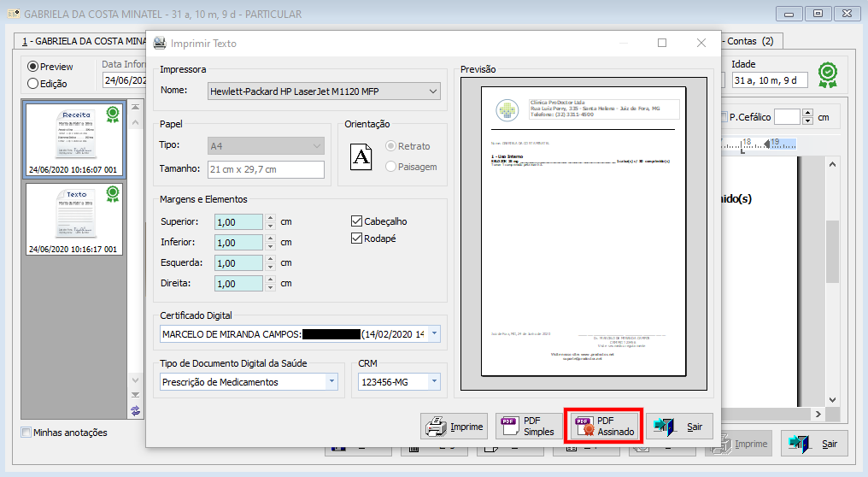This screenshot has height=477, width=868.
Task: Click the PDF Assinado button
Action: click(x=603, y=426)
